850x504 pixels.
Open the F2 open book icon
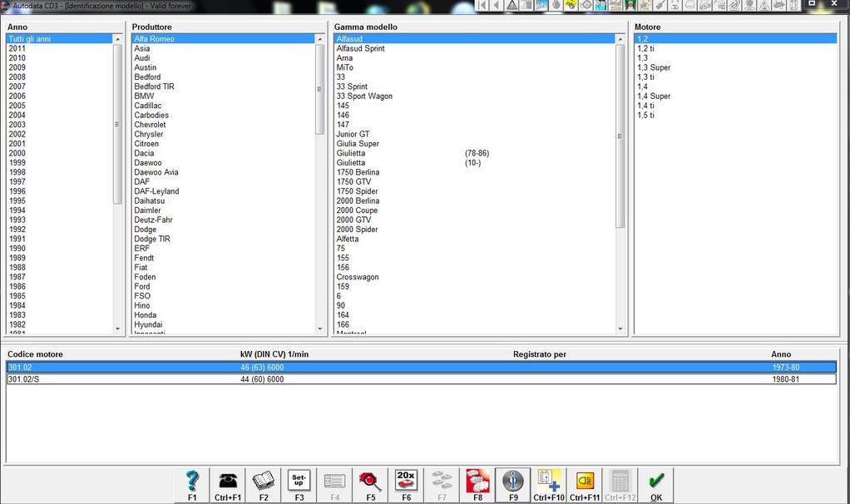[x=264, y=485]
